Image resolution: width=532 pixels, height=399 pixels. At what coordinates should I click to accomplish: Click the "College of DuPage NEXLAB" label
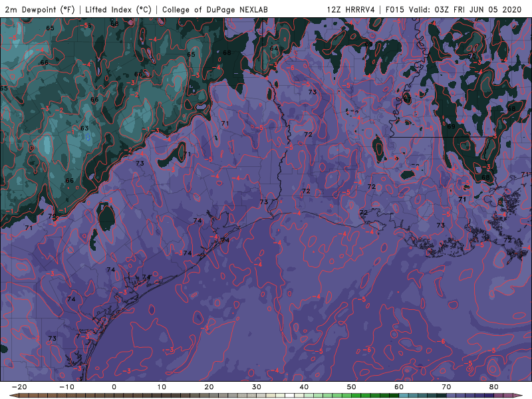215,9
